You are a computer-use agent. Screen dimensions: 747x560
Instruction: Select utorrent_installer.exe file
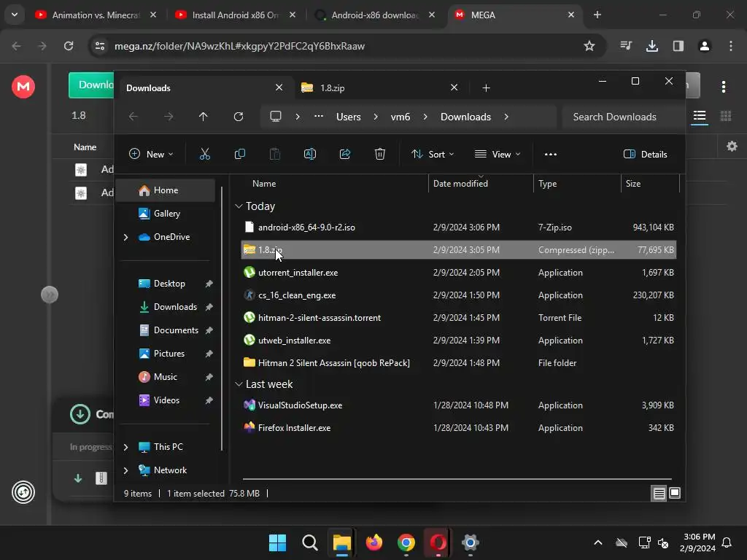(458, 273)
